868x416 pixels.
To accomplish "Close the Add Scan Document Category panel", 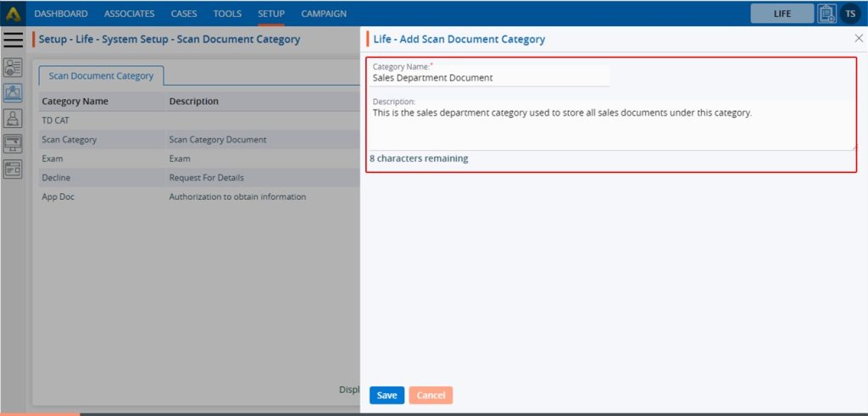I will point(858,39).
